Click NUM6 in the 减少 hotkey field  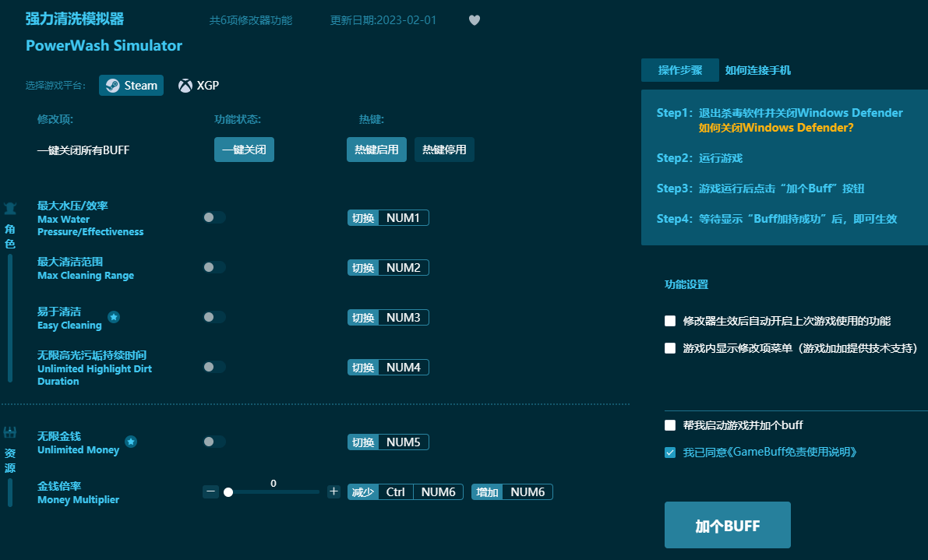(x=438, y=492)
